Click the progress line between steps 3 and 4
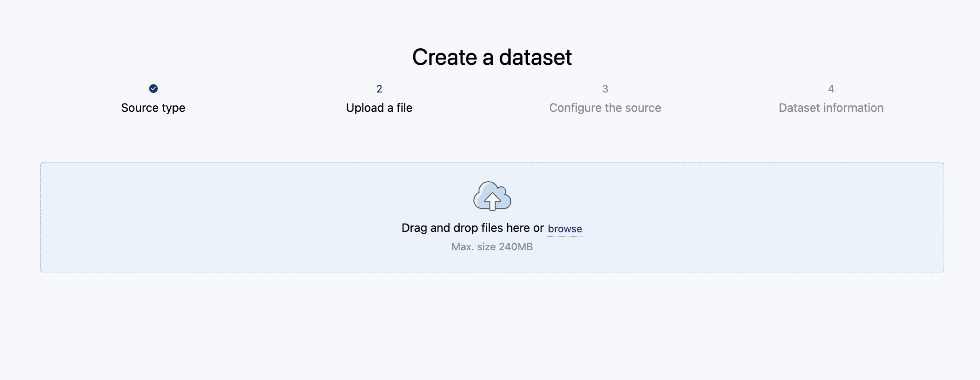Viewport: 980px width, 380px height. tap(718, 89)
